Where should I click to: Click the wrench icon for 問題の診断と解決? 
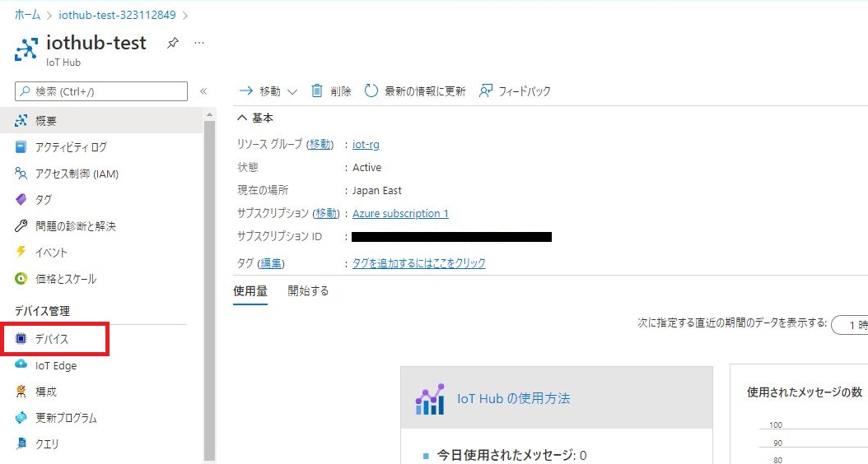[21, 225]
